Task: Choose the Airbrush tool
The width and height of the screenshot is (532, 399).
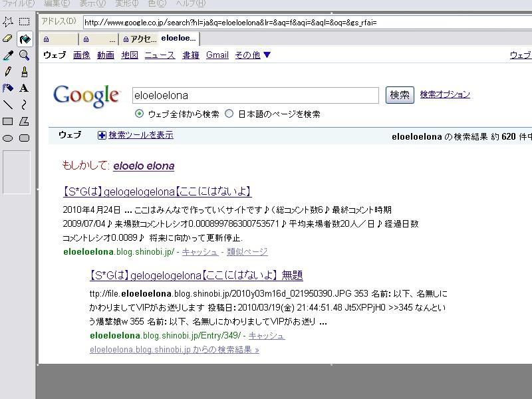Action: tap(8, 88)
